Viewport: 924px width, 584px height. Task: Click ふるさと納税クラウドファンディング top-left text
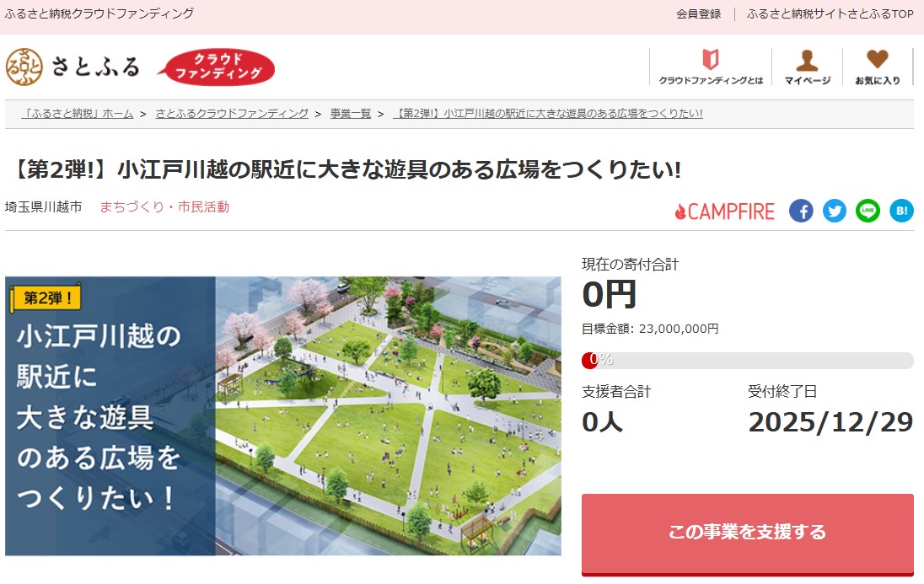(99, 13)
